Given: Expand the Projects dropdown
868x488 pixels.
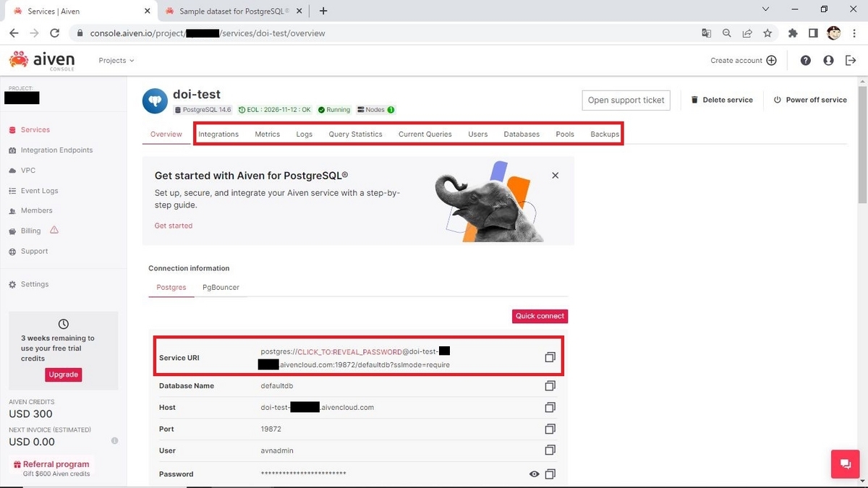Looking at the screenshot, I should tap(116, 61).
